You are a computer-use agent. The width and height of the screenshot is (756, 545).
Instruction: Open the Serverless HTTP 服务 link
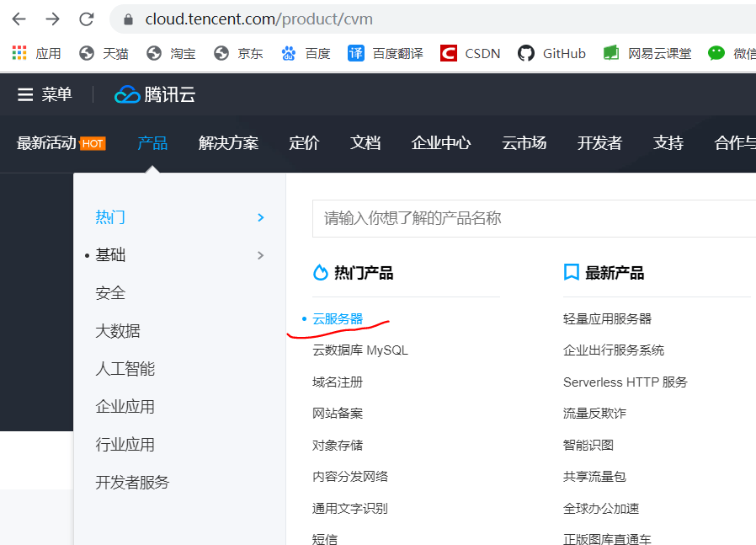626,382
